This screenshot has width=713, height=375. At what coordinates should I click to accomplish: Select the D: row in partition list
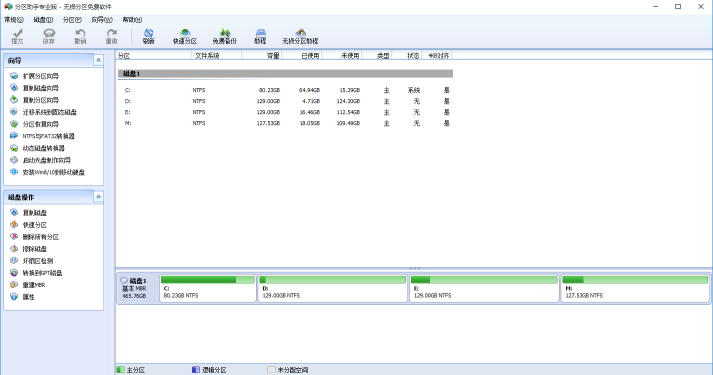pos(285,101)
